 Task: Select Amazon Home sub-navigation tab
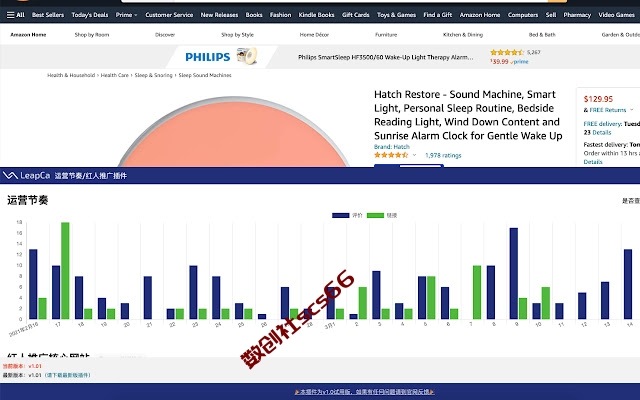coord(28,35)
